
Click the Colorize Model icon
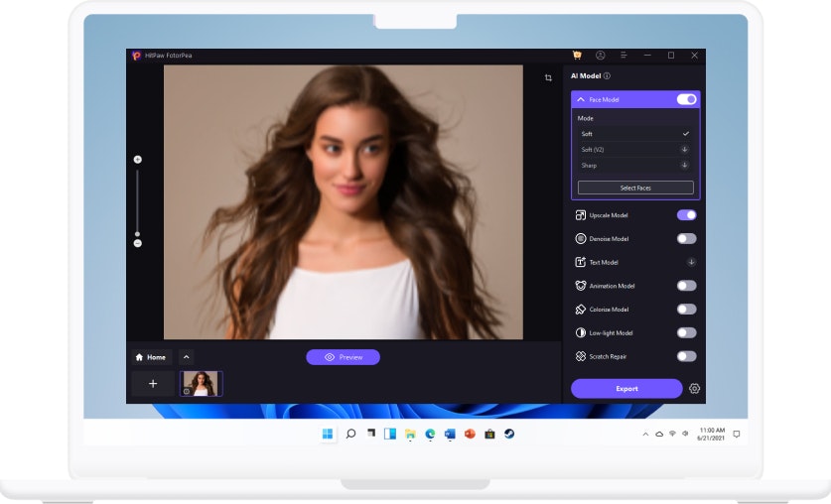click(x=581, y=310)
